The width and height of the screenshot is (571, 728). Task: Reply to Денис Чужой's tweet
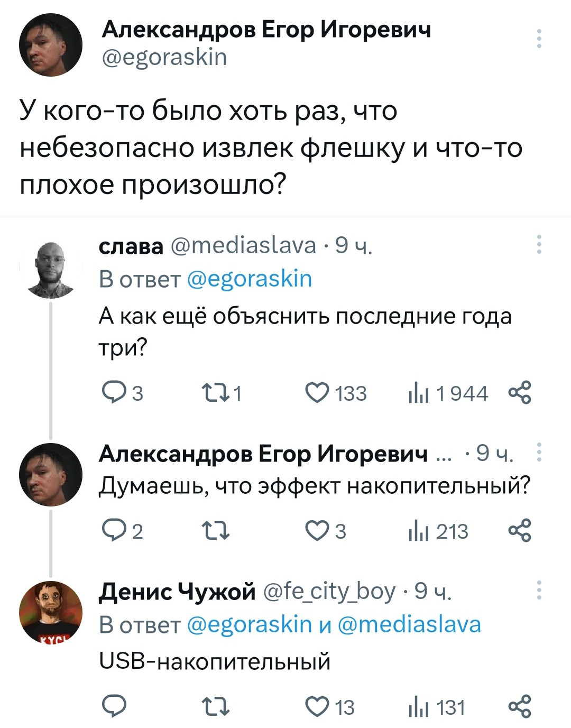113,707
